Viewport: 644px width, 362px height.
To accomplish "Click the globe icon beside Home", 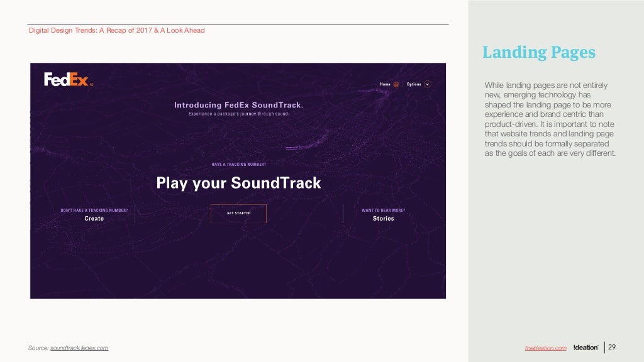I will (x=396, y=84).
